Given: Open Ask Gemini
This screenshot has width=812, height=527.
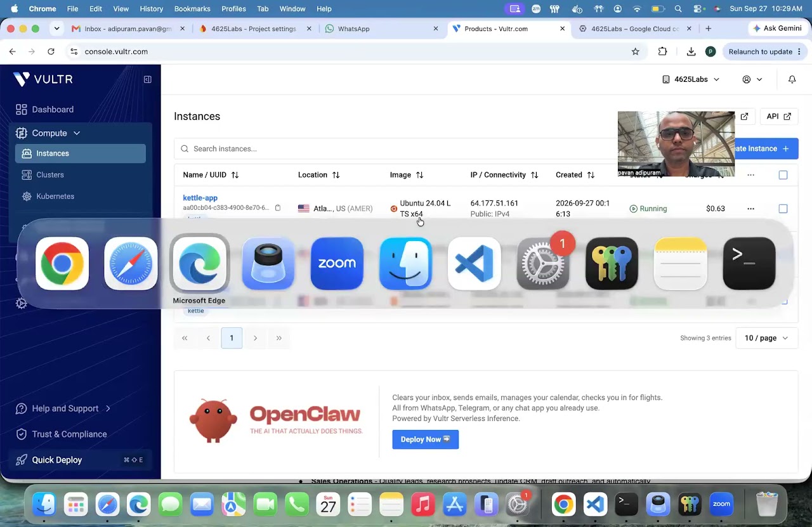Looking at the screenshot, I should [776, 29].
